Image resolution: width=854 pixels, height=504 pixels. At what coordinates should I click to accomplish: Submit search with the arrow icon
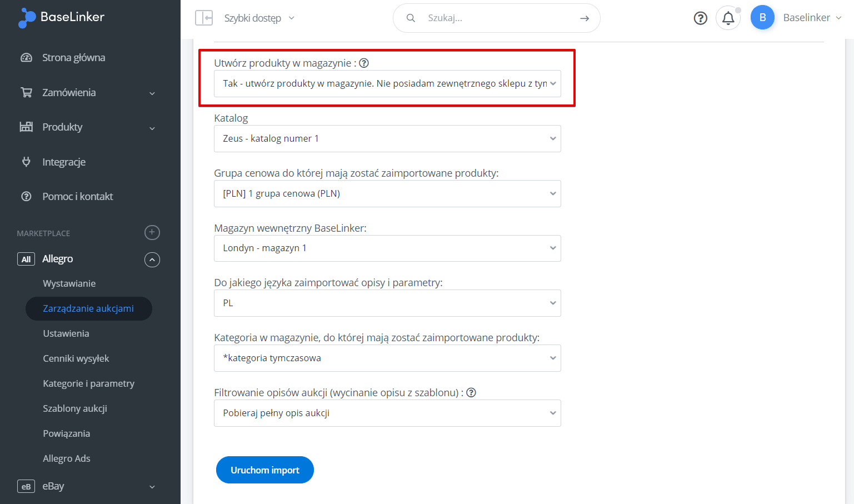[x=585, y=18]
